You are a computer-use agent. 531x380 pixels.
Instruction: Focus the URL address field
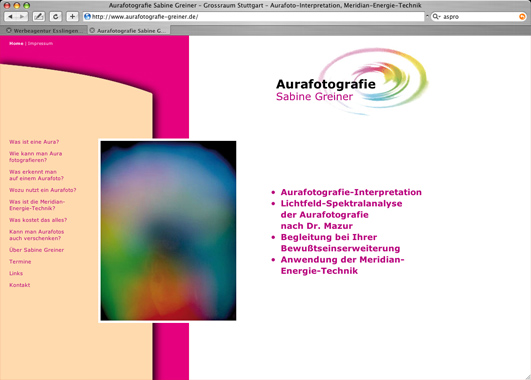click(253, 17)
